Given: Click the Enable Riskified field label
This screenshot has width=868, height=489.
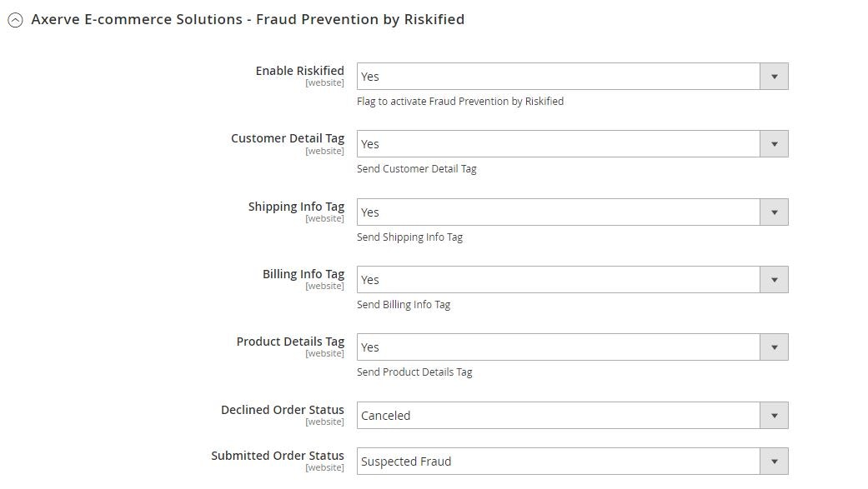Looking at the screenshot, I should [299, 71].
